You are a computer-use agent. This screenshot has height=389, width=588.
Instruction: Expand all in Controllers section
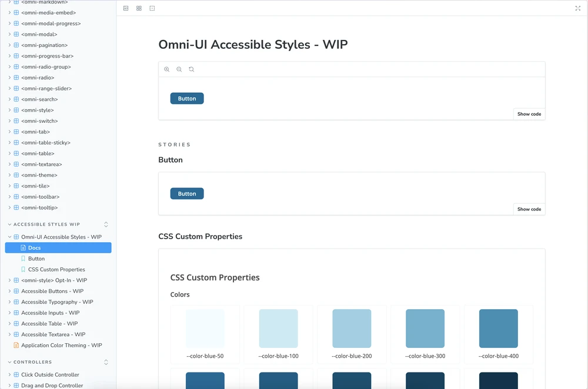(106, 363)
